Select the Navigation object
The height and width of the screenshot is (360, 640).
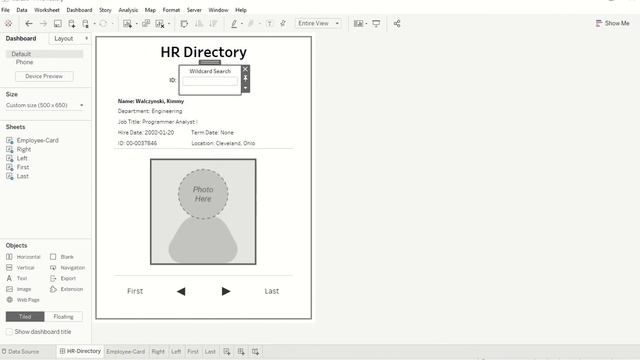pos(67,267)
